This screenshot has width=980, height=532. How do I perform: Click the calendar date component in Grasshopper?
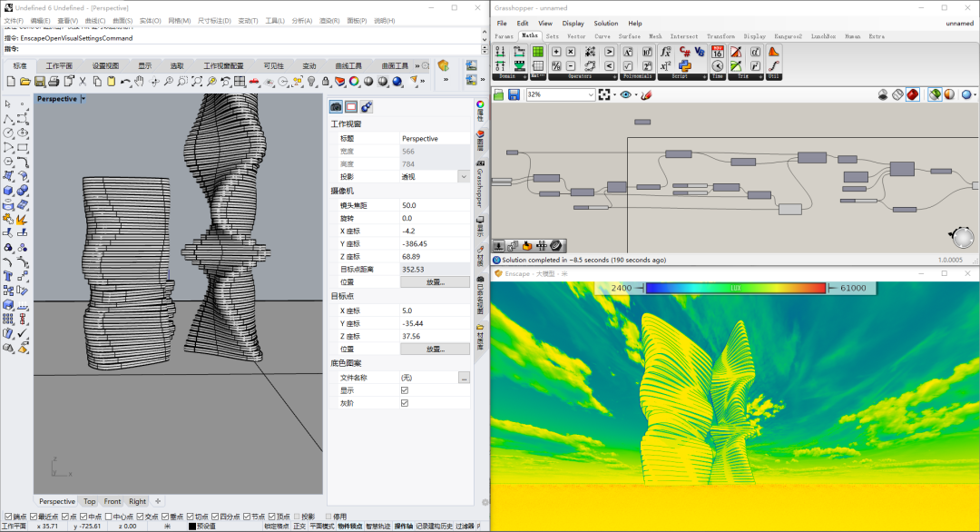click(x=718, y=51)
